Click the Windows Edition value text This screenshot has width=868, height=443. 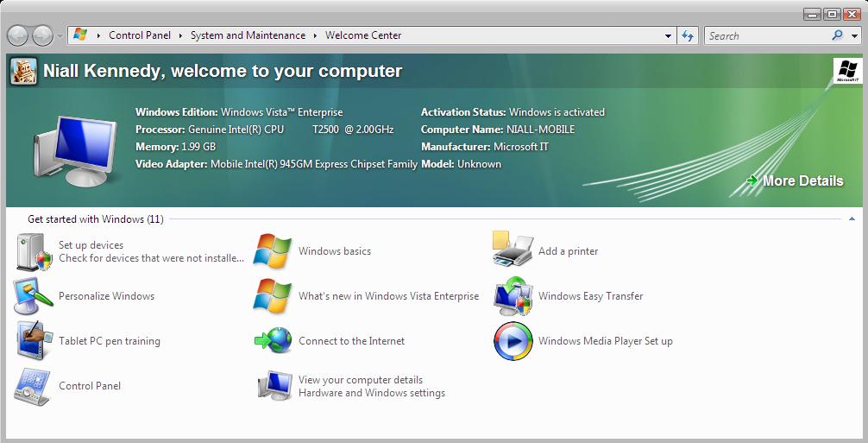[x=282, y=112]
